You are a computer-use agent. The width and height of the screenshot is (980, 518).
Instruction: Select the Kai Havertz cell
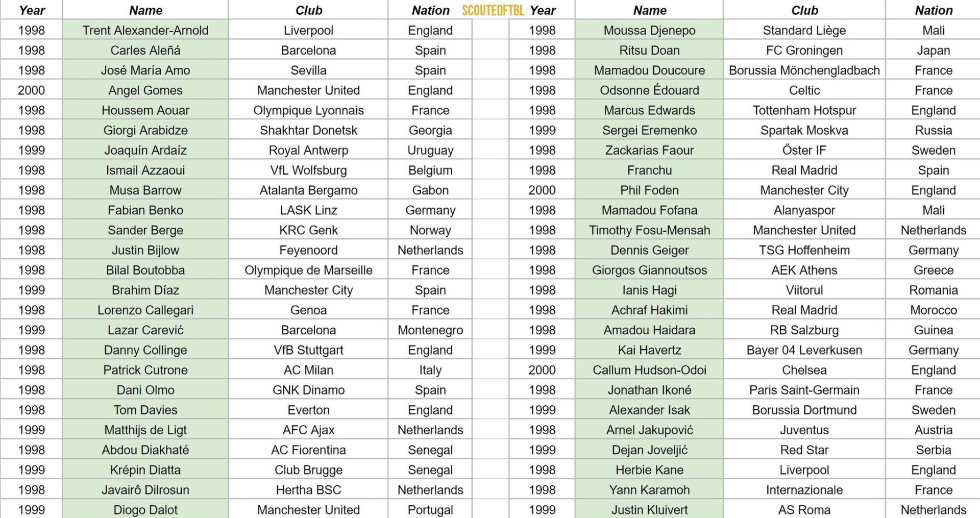click(x=649, y=350)
